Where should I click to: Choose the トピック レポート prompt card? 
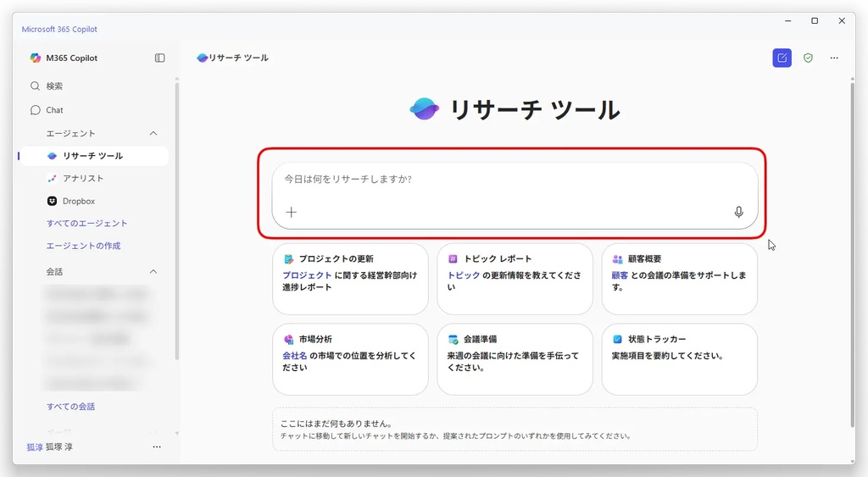coord(515,279)
